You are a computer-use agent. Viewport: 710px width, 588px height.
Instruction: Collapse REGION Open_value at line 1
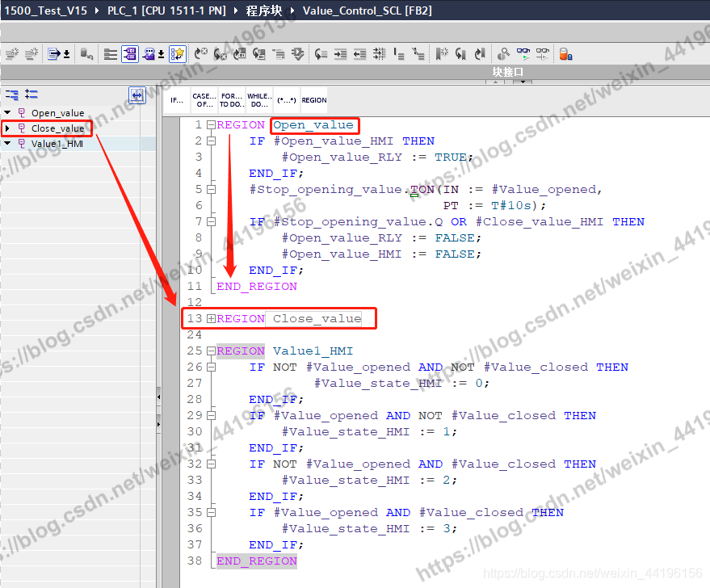[211, 125]
